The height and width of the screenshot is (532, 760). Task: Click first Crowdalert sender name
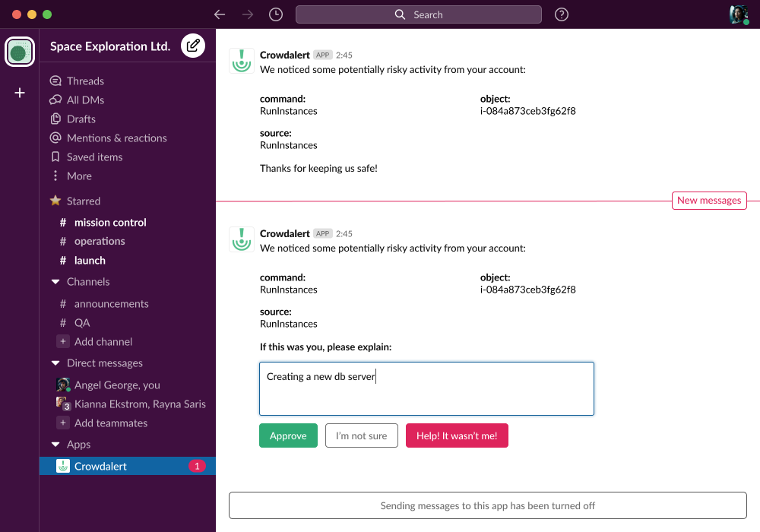[284, 55]
